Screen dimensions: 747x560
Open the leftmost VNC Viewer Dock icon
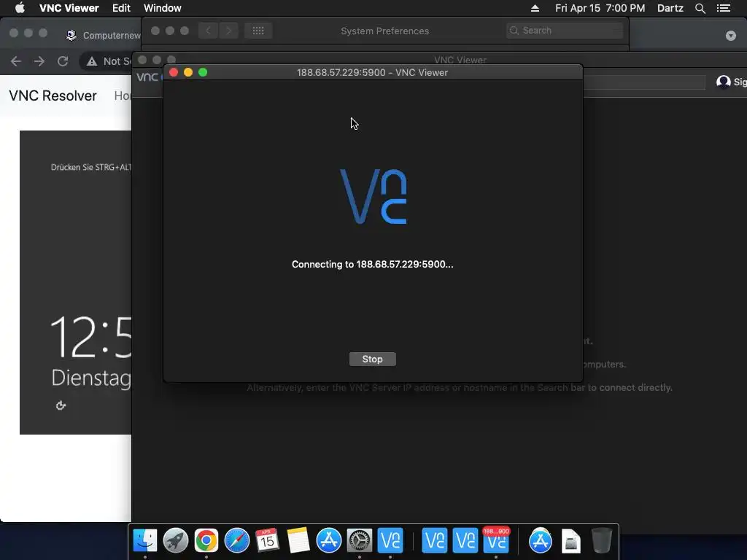(x=390, y=540)
